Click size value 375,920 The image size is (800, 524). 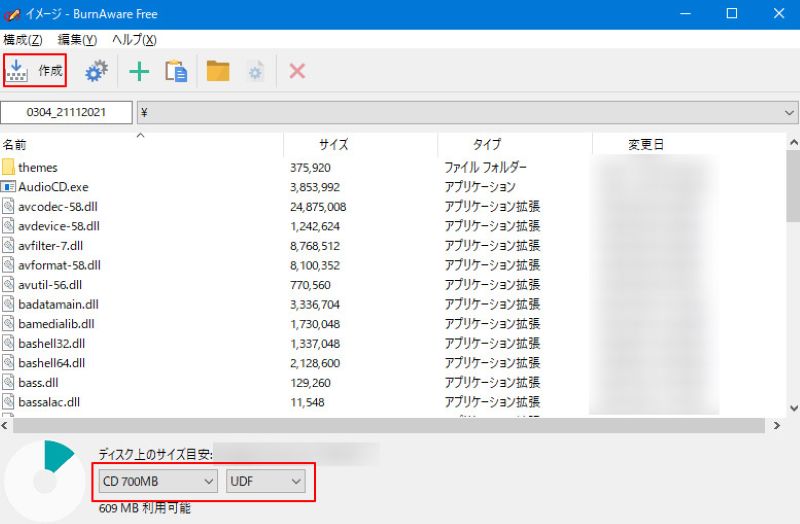pos(310,167)
